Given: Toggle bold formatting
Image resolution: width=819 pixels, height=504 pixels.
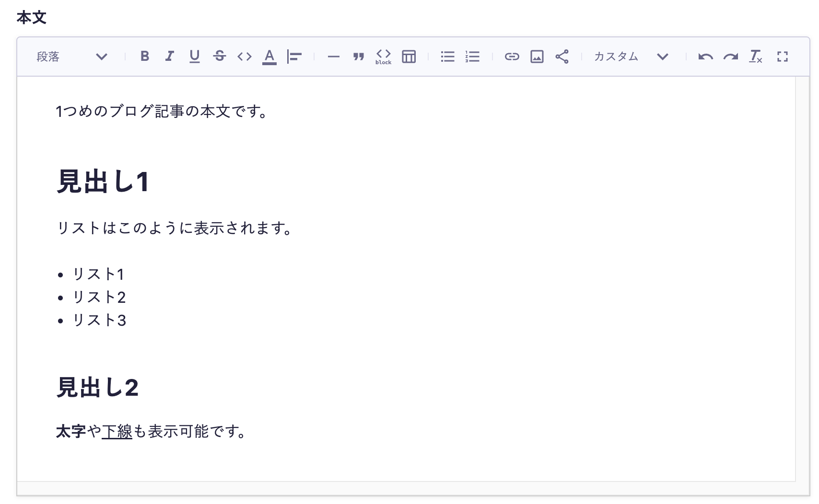Looking at the screenshot, I should (x=144, y=57).
